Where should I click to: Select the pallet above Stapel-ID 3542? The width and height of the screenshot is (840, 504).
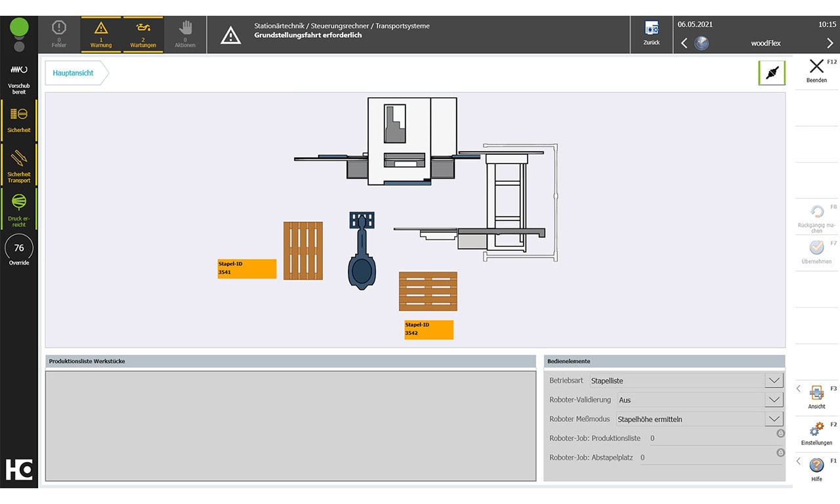click(x=428, y=291)
